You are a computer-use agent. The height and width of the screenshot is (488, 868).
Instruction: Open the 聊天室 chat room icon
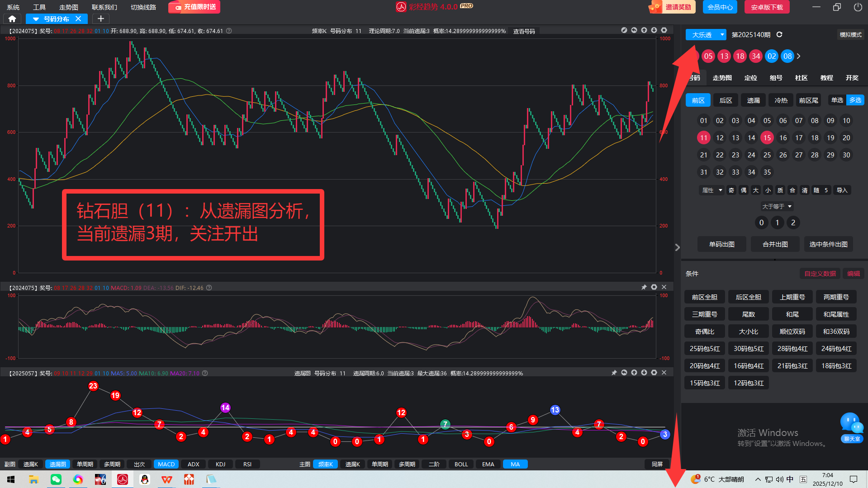852,427
